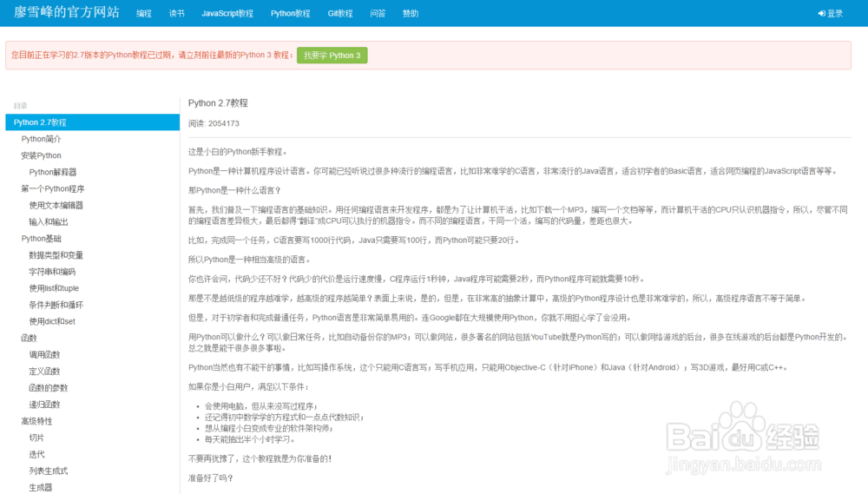Open 使用文本编辑器 section
The height and width of the screenshot is (494, 868).
pos(56,206)
